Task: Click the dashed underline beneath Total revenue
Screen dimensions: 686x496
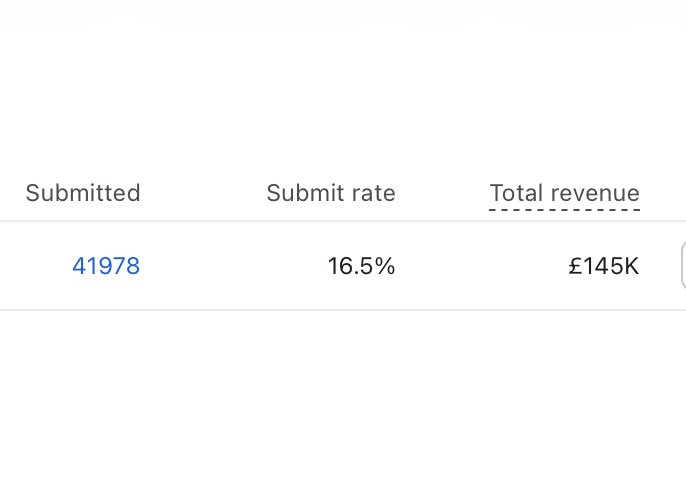Action: 564,210
